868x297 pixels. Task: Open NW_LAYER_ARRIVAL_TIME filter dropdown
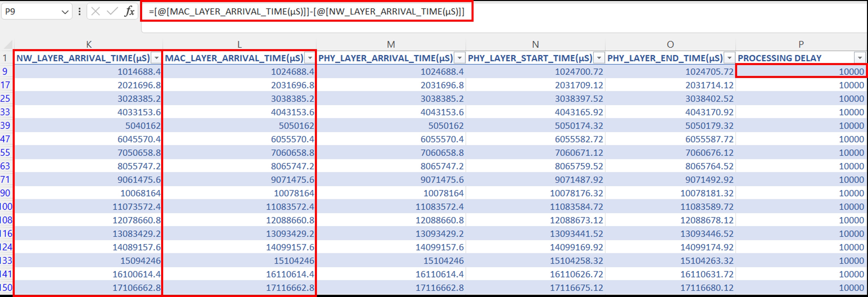coord(156,58)
